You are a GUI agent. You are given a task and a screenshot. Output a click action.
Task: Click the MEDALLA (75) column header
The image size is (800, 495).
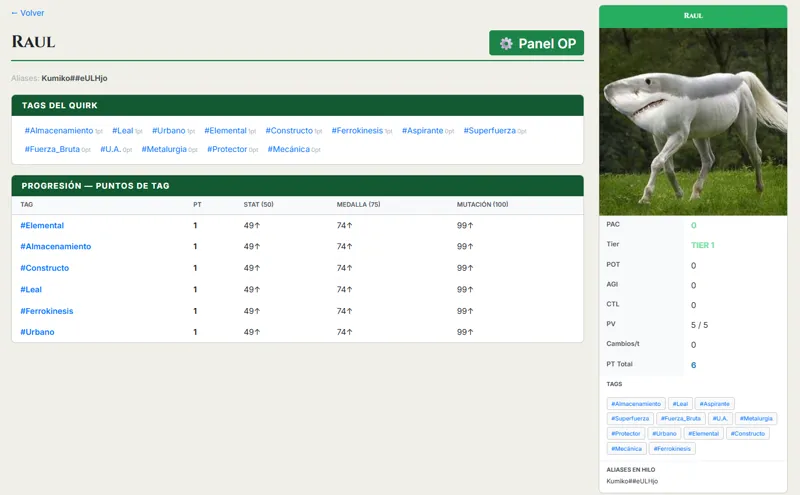pyautogui.click(x=358, y=204)
